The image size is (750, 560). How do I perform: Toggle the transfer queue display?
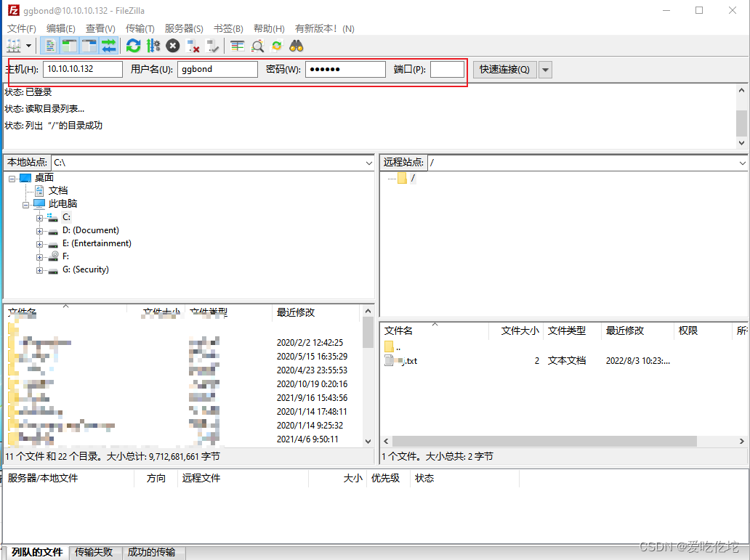109,46
